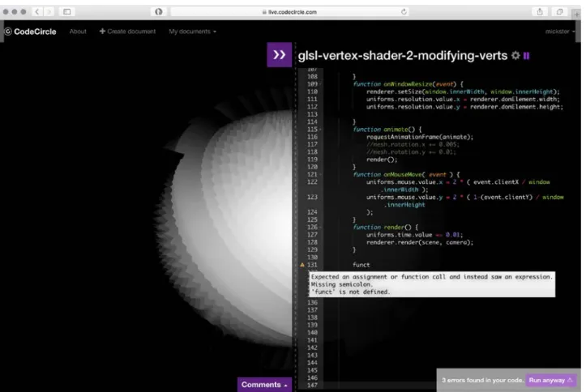This screenshot has width=586, height=392.
Task: Click 'renderer.render(scene, camera);' line
Action: point(420,242)
